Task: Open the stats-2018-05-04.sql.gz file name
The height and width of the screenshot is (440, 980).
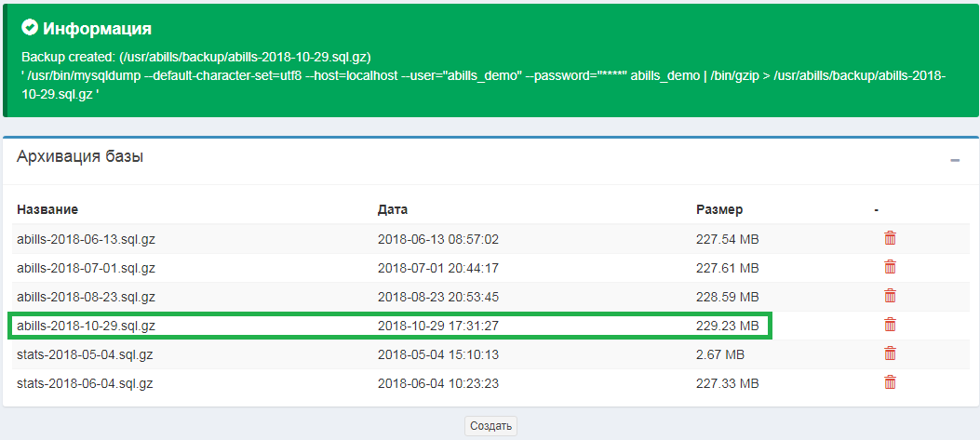Action: click(85, 354)
